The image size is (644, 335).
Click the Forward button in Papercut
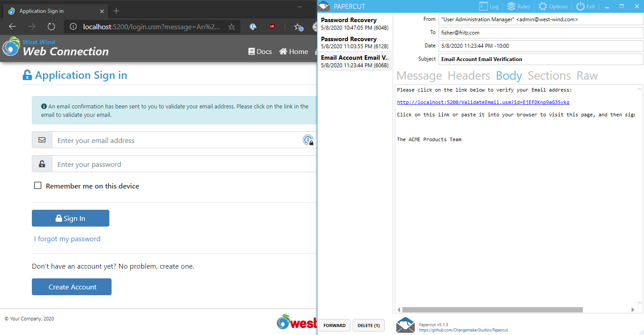(x=335, y=325)
